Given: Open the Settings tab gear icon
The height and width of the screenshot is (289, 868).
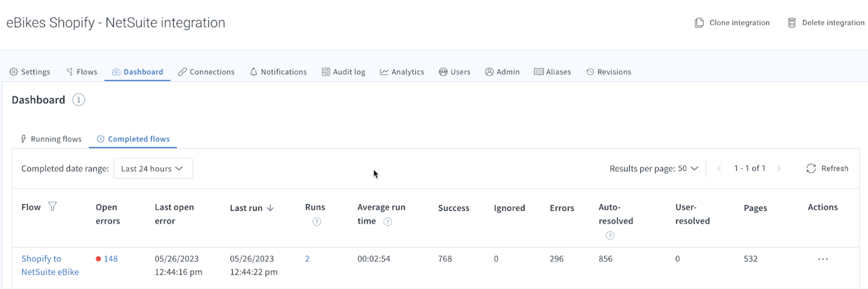Looking at the screenshot, I should tap(14, 72).
